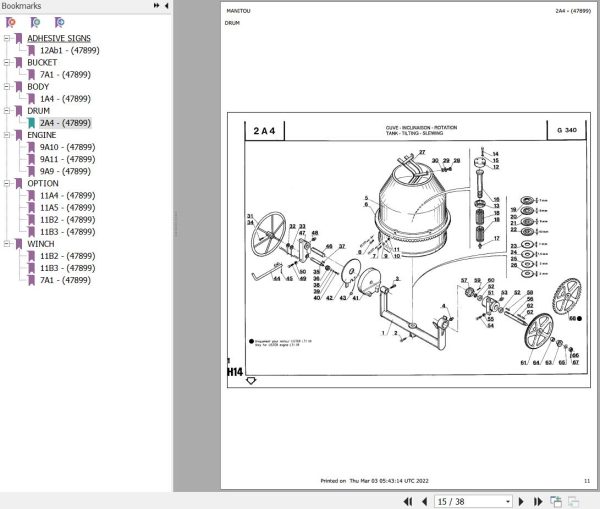Collapse the BODY tree node

tap(7, 86)
